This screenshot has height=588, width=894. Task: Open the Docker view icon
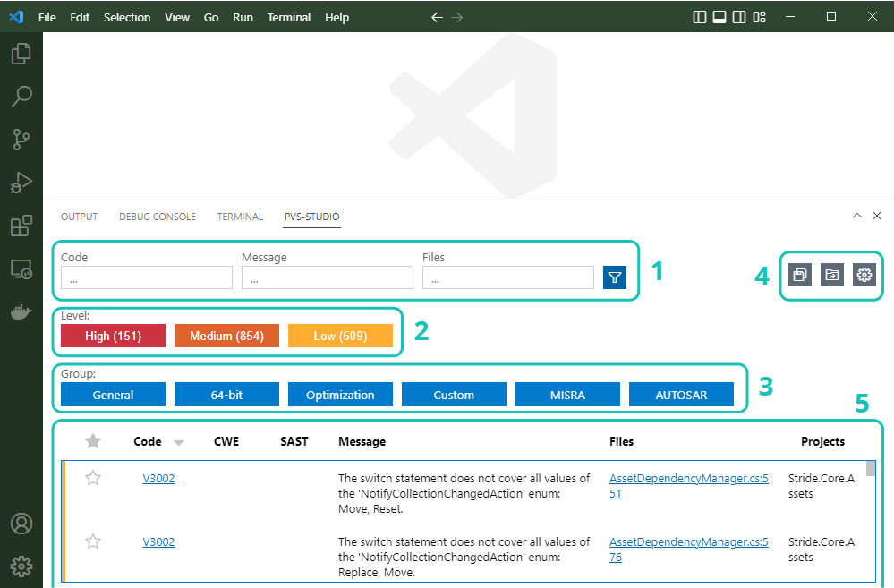click(x=21, y=312)
